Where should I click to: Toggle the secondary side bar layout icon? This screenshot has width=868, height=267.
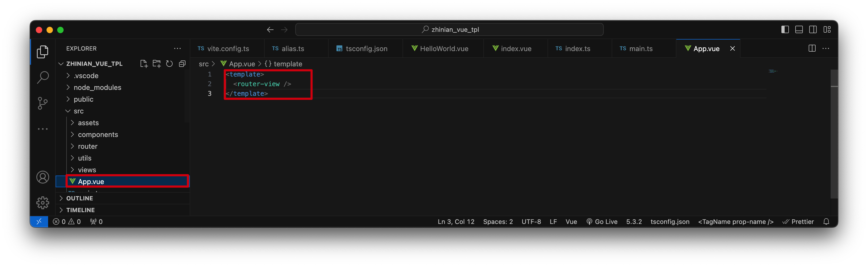point(813,30)
